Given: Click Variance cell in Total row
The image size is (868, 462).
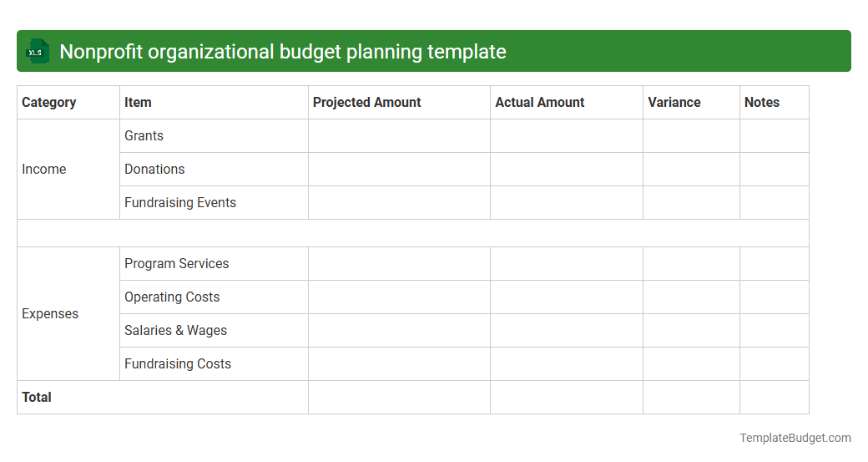Looking at the screenshot, I should [x=691, y=397].
